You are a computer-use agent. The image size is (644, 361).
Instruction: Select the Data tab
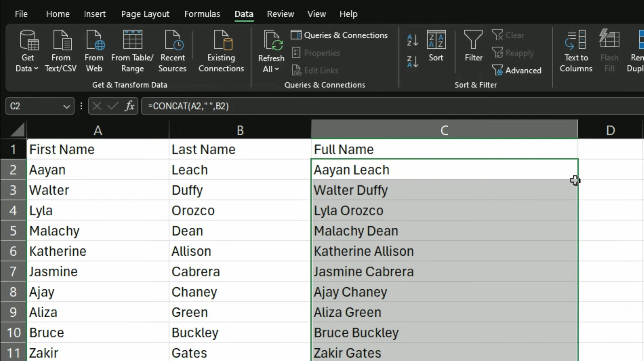pos(244,14)
